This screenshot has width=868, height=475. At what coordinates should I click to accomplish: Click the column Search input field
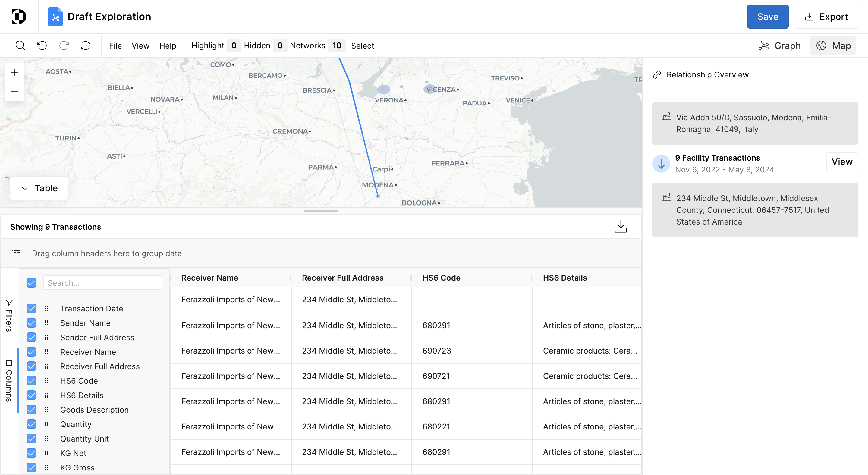coord(102,283)
